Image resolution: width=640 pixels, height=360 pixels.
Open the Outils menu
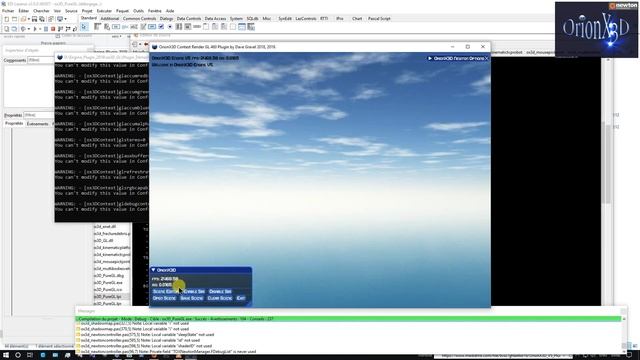click(138, 11)
